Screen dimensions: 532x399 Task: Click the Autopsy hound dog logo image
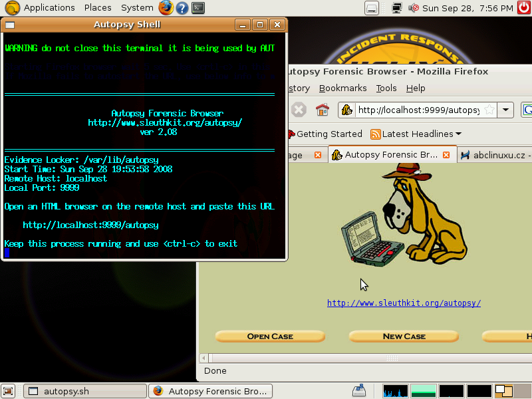404,215
